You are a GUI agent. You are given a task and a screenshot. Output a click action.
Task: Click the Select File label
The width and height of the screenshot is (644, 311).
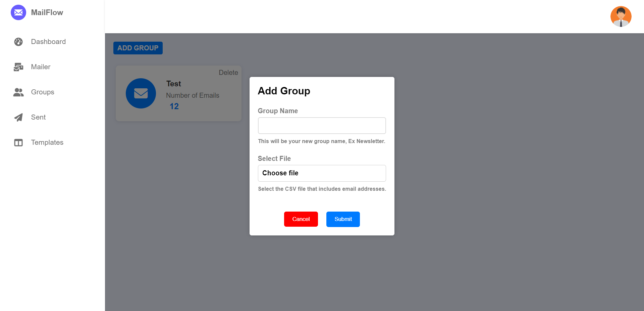pos(274,159)
